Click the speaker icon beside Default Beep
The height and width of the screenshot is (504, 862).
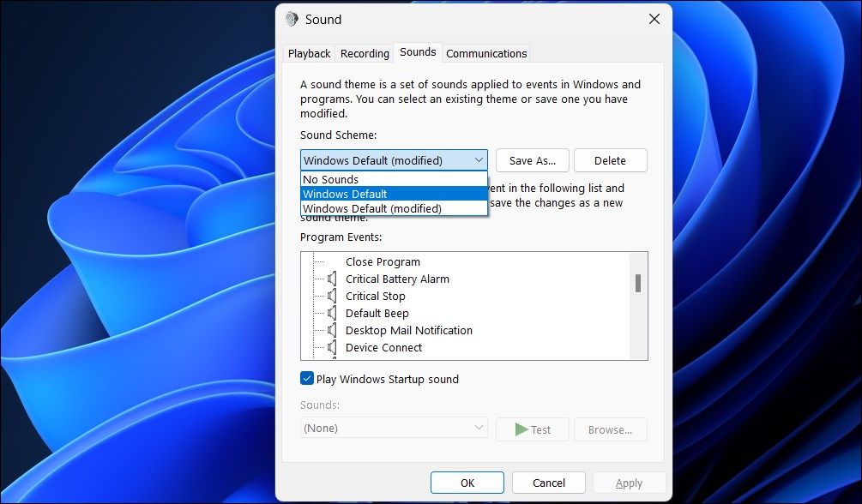[x=331, y=313]
